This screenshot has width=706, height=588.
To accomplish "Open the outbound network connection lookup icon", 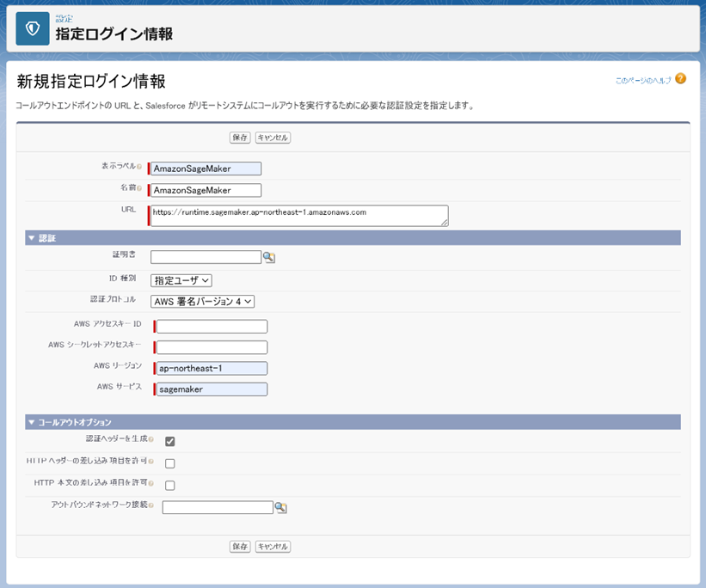I will 281,507.
